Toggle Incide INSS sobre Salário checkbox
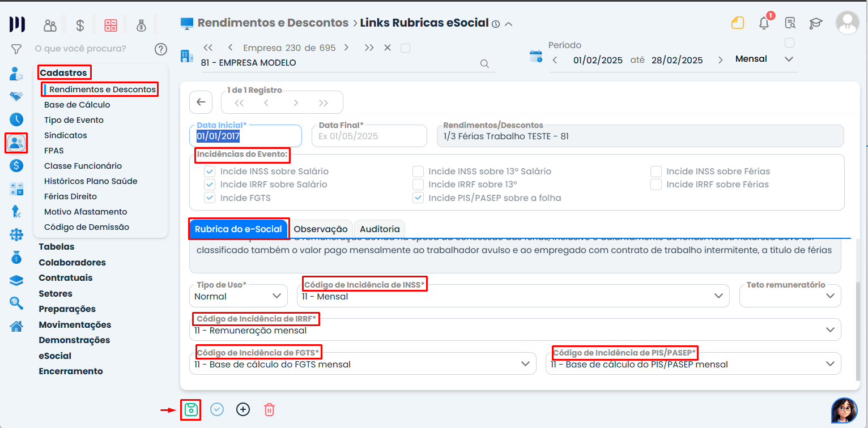Viewport: 868px width, 428px height. [x=210, y=171]
